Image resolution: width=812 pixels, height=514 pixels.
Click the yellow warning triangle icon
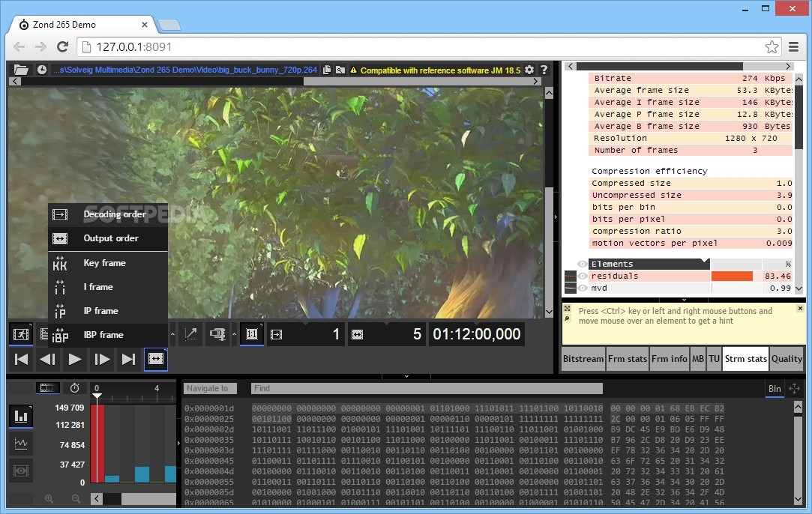353,70
